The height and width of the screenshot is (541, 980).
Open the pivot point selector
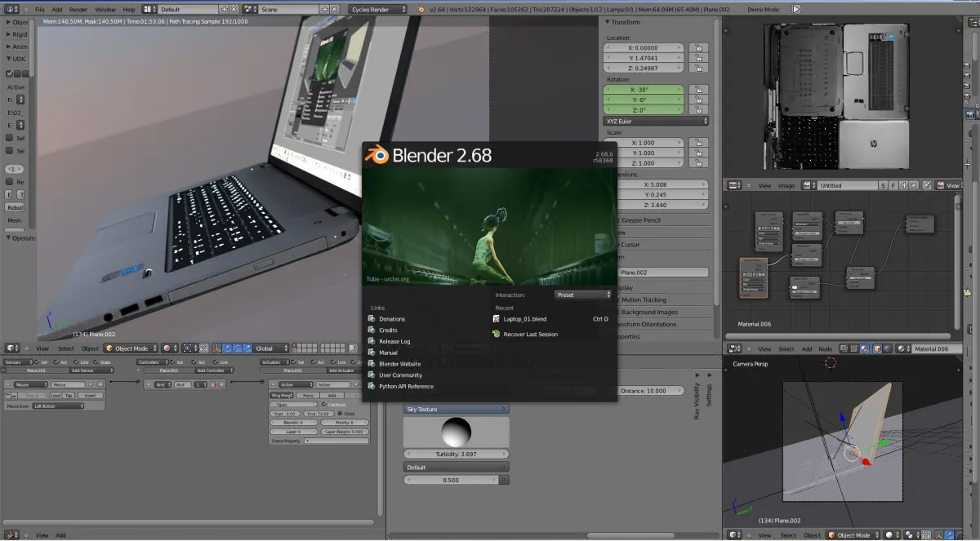[x=189, y=348]
